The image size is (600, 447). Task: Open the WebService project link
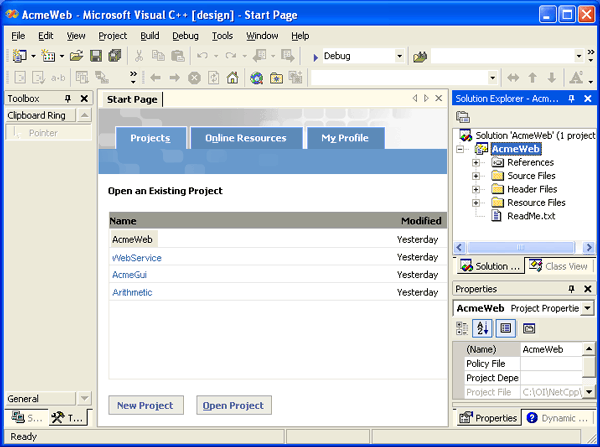[137, 258]
